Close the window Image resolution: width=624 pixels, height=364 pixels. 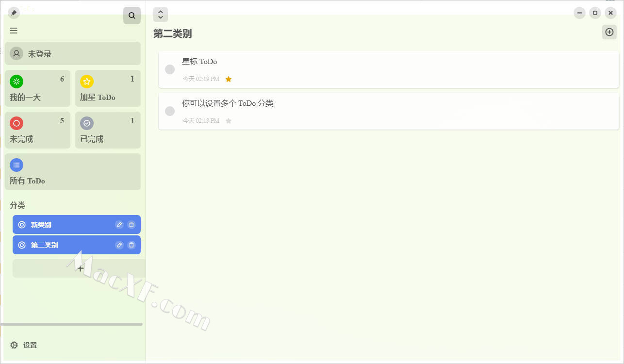coord(610,13)
